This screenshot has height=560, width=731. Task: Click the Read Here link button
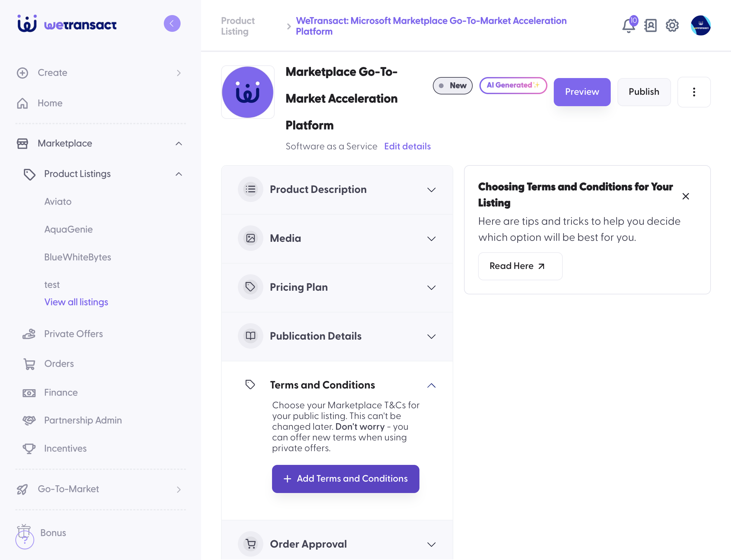(520, 266)
